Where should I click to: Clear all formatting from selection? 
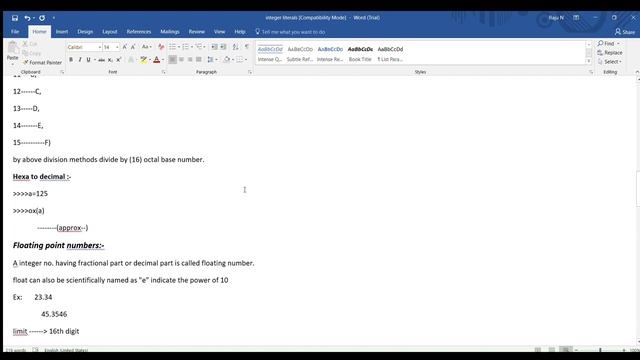pos(161,47)
